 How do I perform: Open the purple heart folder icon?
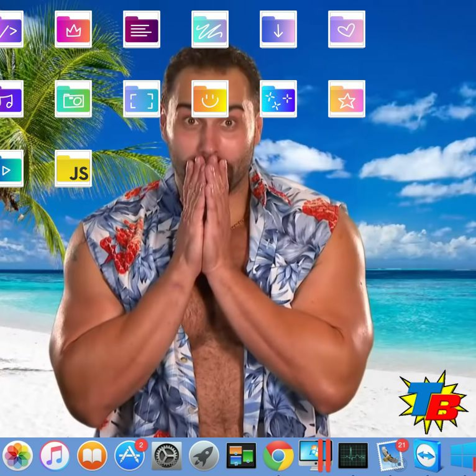tap(347, 29)
